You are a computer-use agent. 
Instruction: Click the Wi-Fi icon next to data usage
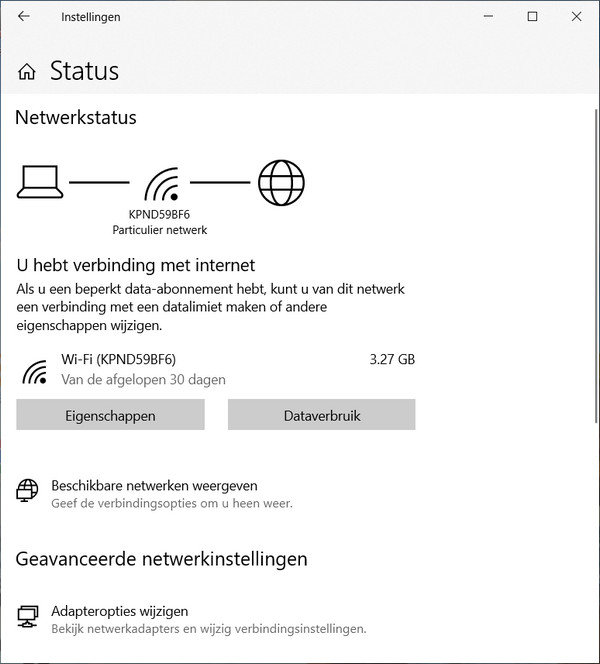[x=35, y=371]
